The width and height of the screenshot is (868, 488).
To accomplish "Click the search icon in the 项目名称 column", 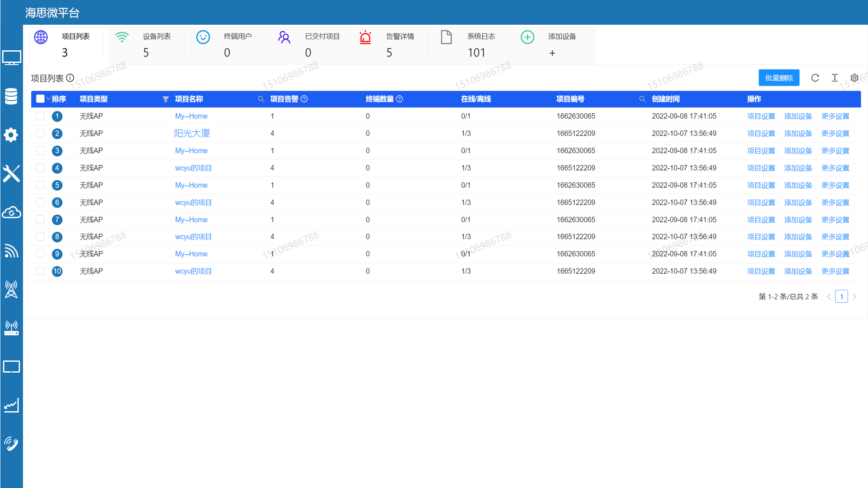I will click(261, 99).
